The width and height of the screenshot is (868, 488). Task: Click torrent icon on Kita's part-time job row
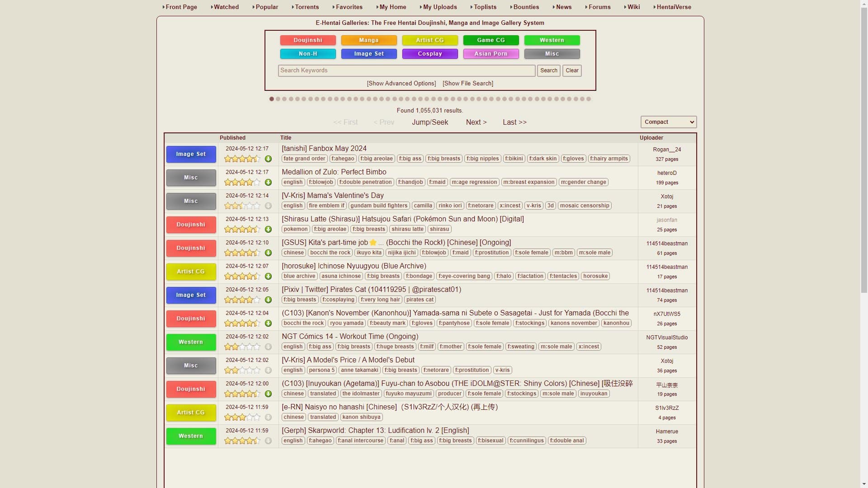[x=268, y=253]
